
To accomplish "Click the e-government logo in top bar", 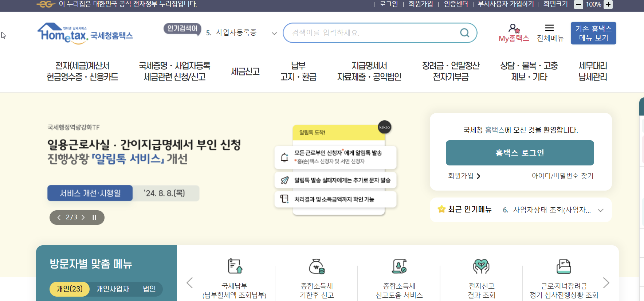I will (x=46, y=4).
